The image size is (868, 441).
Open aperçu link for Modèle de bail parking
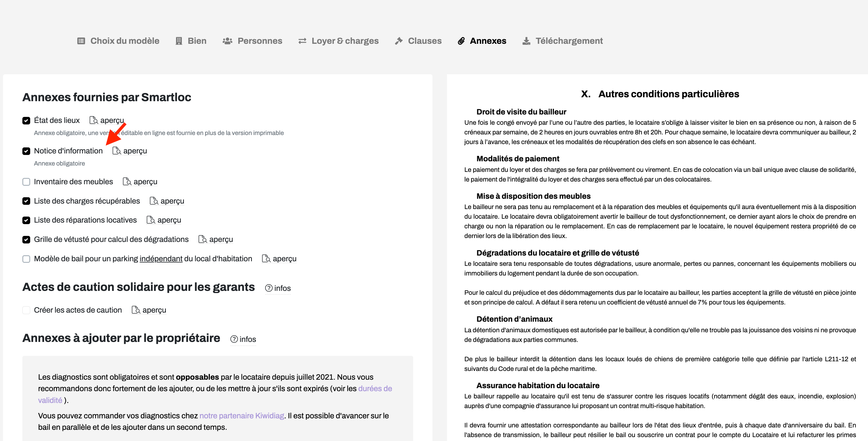point(285,258)
